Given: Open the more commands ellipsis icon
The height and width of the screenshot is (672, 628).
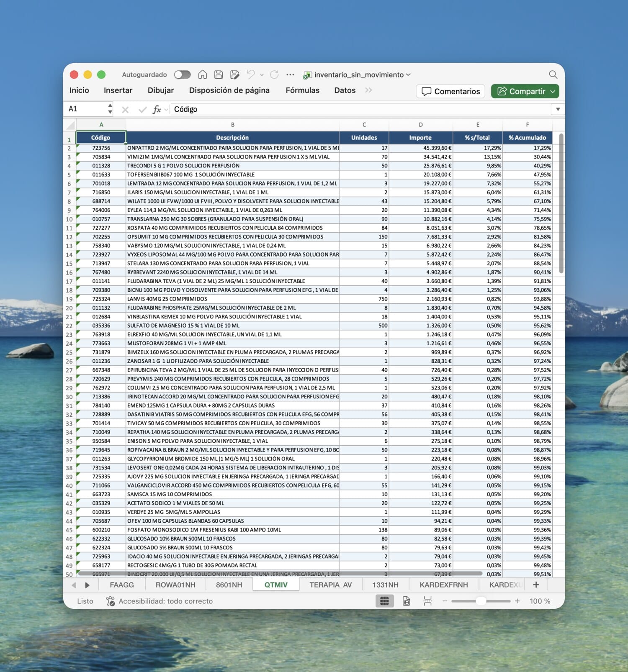Looking at the screenshot, I should (x=290, y=74).
